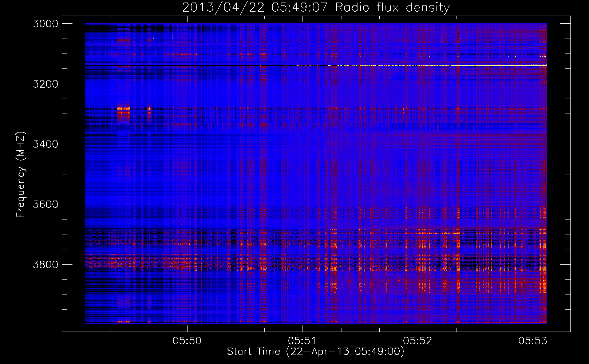Click the 05:51 time axis label
This screenshot has height=364, width=589.
(x=303, y=341)
